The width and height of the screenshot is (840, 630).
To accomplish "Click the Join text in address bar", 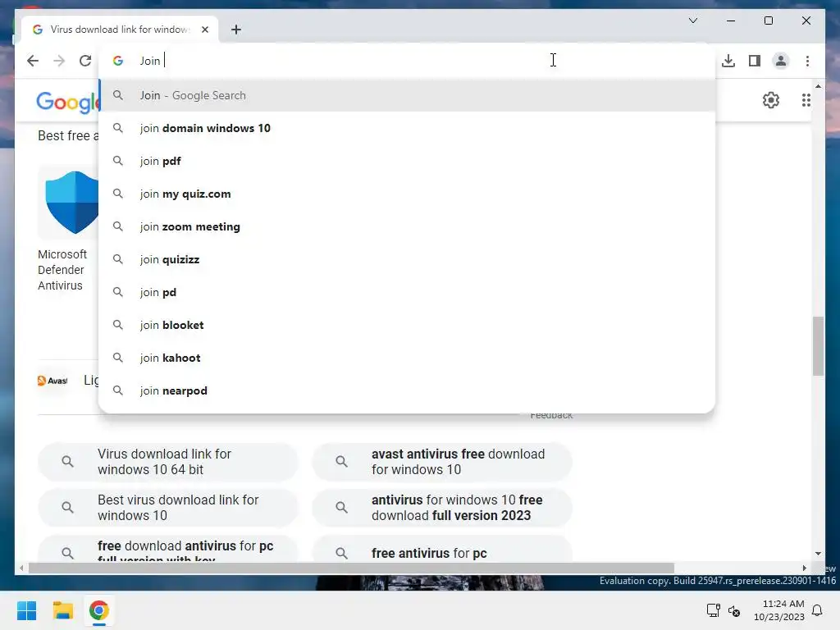I will point(150,61).
